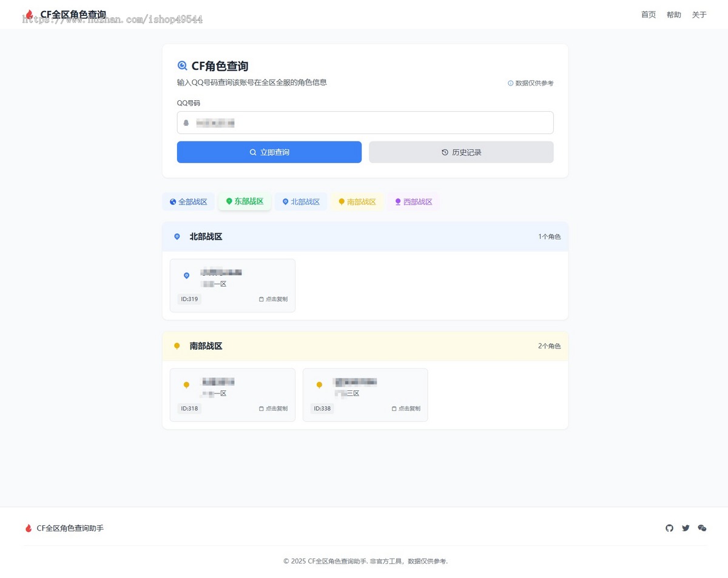Screen dimensions: 728x578
Task: Open 关于 in top navigation
Action: tap(699, 15)
